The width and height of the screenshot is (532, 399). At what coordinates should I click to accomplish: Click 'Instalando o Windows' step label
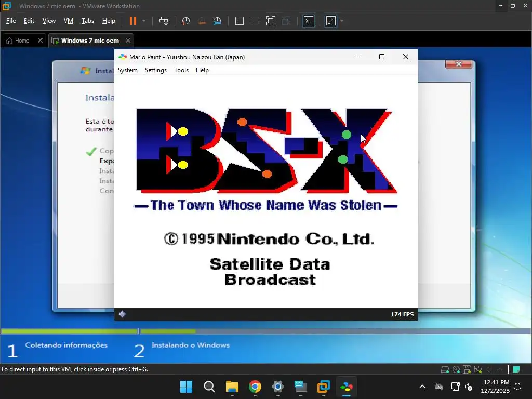pyautogui.click(x=190, y=345)
